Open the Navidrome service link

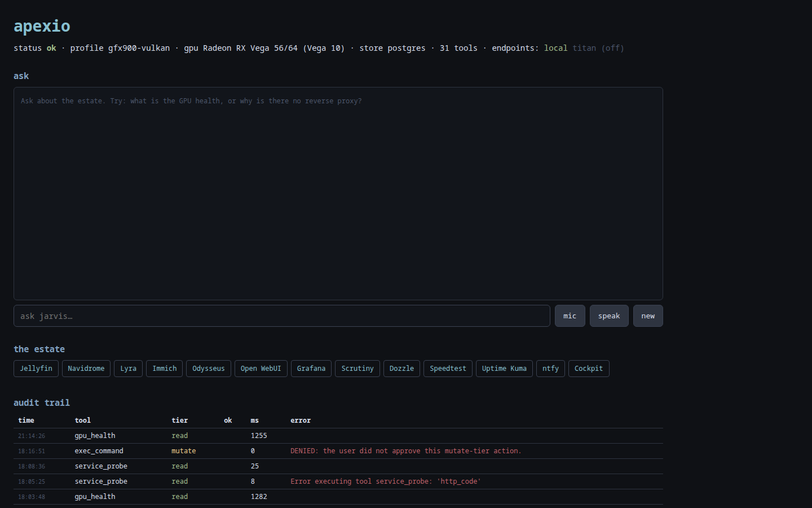coord(86,369)
